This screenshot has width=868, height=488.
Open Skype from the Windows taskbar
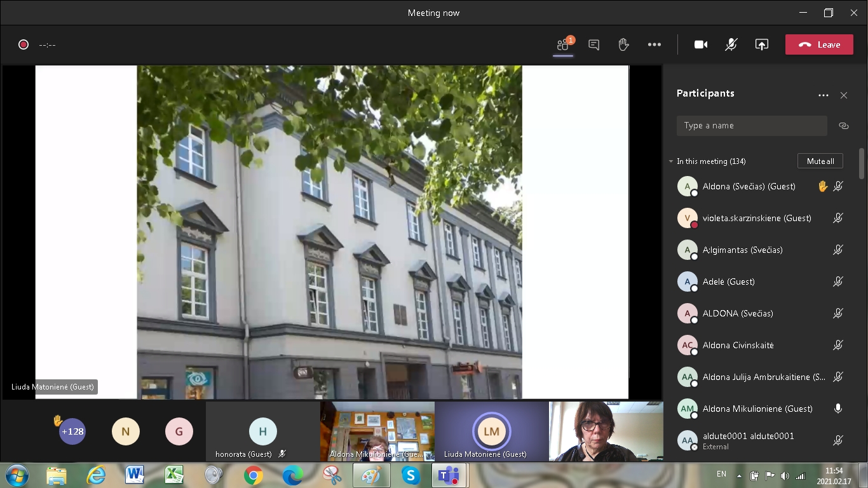pos(410,475)
